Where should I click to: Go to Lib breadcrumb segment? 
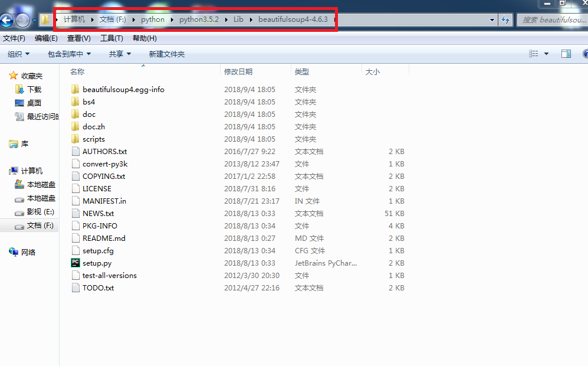tap(238, 19)
